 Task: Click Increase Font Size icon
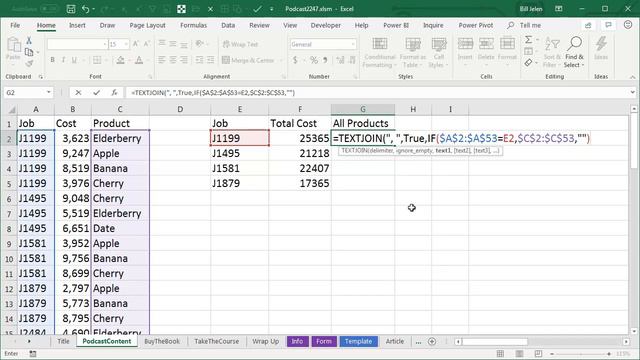click(136, 44)
